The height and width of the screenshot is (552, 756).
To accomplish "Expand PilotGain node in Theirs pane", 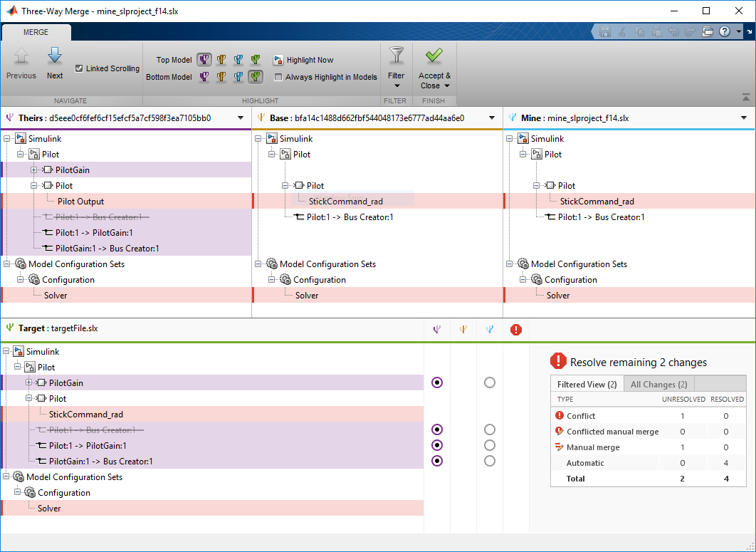I will [x=33, y=170].
